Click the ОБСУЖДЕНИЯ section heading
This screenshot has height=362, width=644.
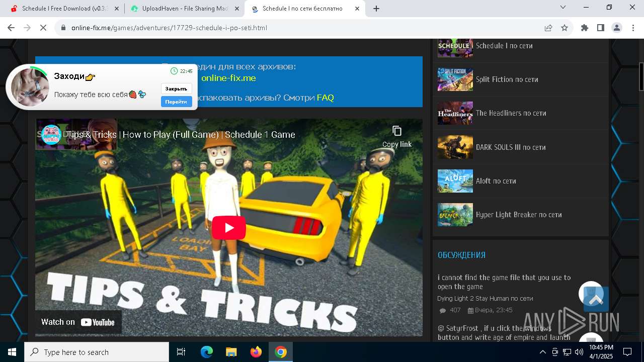461,255
